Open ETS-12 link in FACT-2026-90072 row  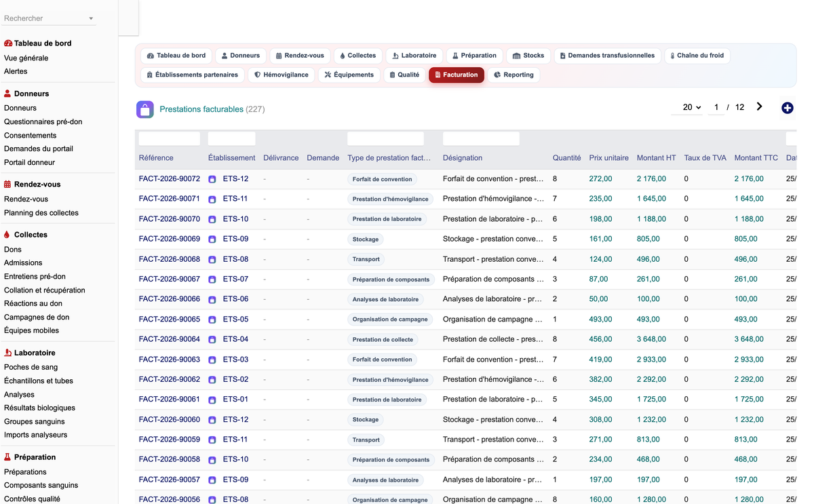click(235, 179)
